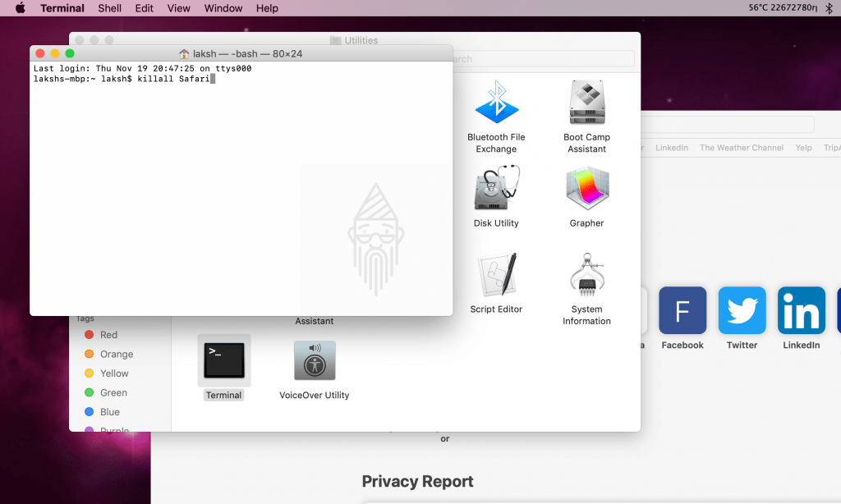Viewport: 841px width, 504px height.
Task: Choose the Green tag in Finder sidebar
Action: pyautogui.click(x=106, y=392)
